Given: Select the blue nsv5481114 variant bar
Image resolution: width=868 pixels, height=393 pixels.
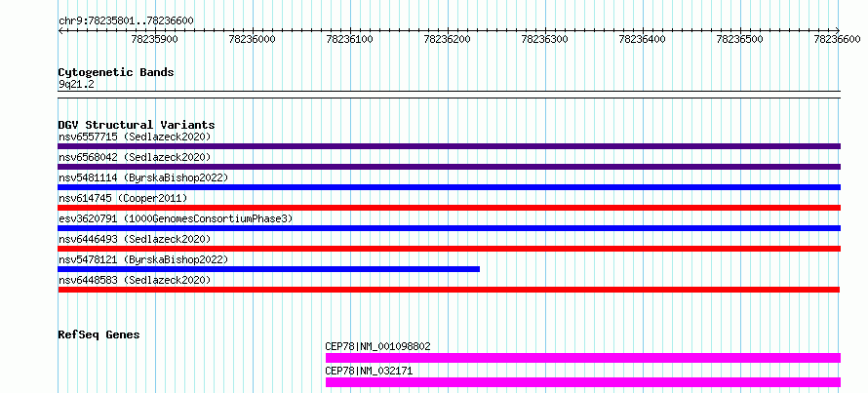Looking at the screenshot, I should [x=449, y=187].
